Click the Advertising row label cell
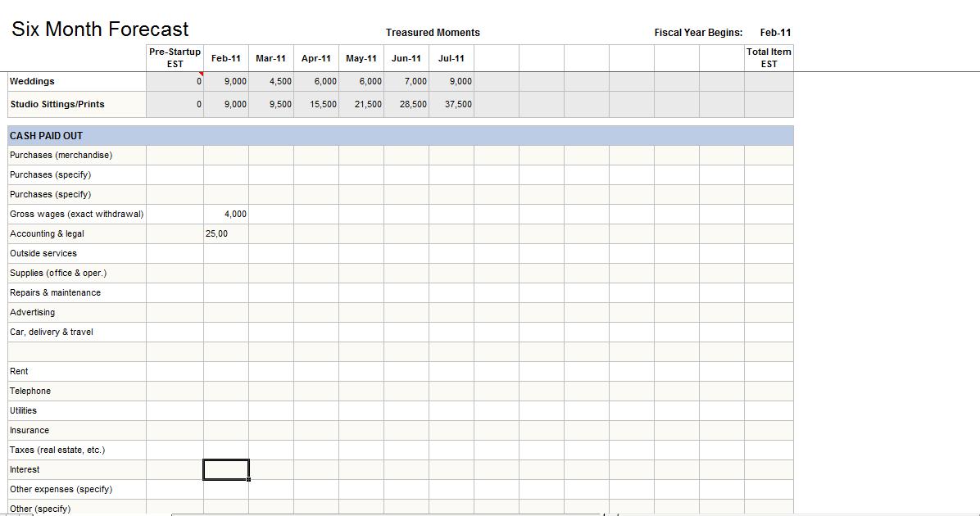 coord(74,312)
